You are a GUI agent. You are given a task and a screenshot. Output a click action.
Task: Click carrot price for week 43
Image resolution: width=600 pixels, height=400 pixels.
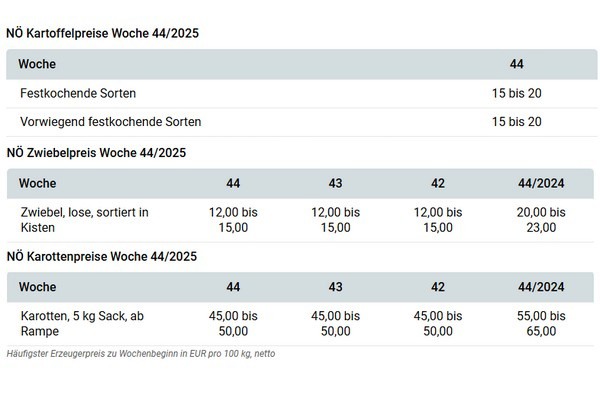336,324
